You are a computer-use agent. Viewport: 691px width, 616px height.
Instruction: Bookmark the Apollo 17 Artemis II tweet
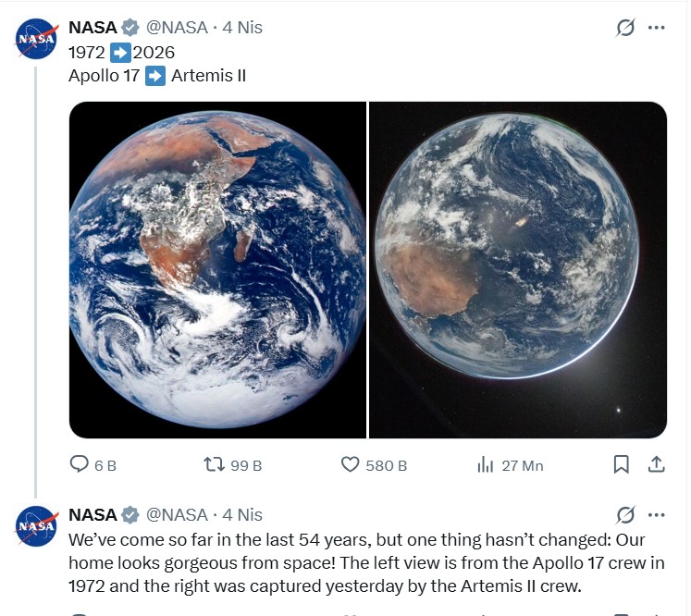pos(622,464)
